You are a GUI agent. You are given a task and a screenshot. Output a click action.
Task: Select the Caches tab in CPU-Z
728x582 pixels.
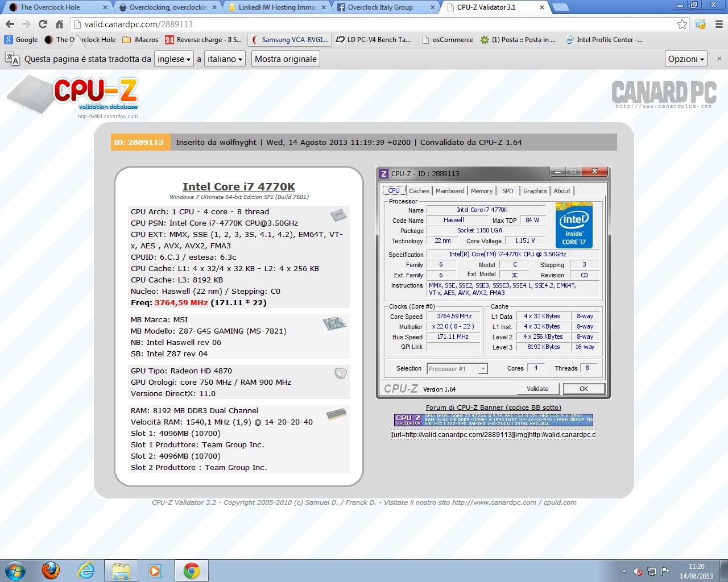point(419,191)
